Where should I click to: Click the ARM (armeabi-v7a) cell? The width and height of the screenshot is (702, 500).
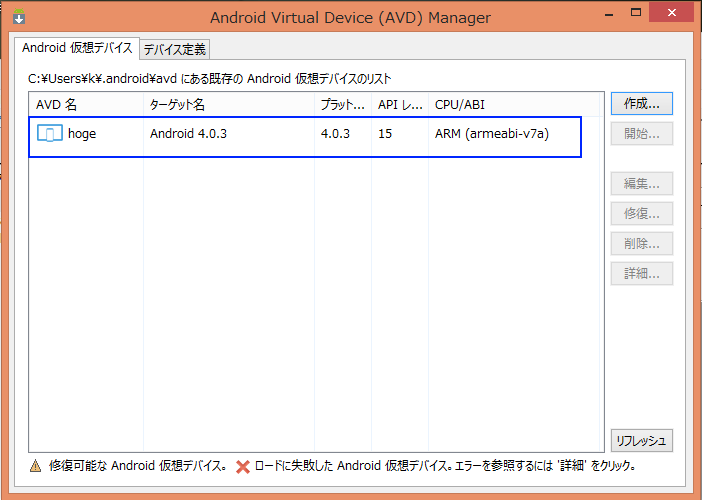coord(492,134)
